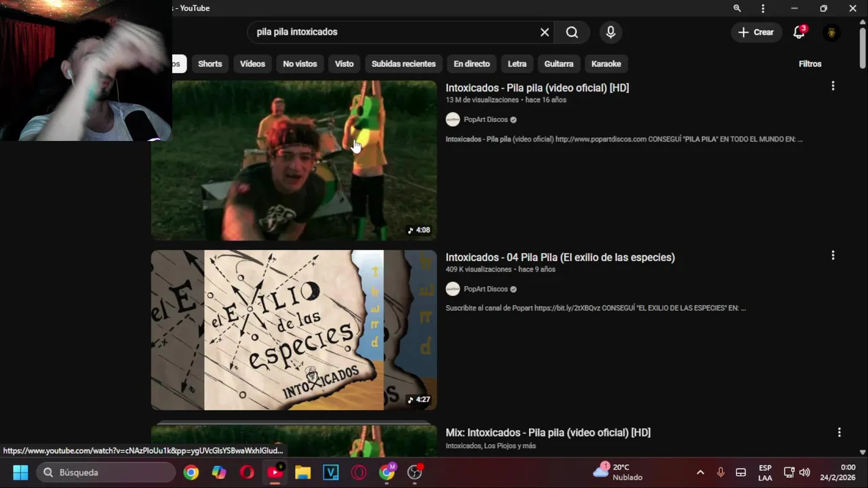Open PopArt Discos channel name under first result
This screenshot has height=488, width=868.
(486, 119)
